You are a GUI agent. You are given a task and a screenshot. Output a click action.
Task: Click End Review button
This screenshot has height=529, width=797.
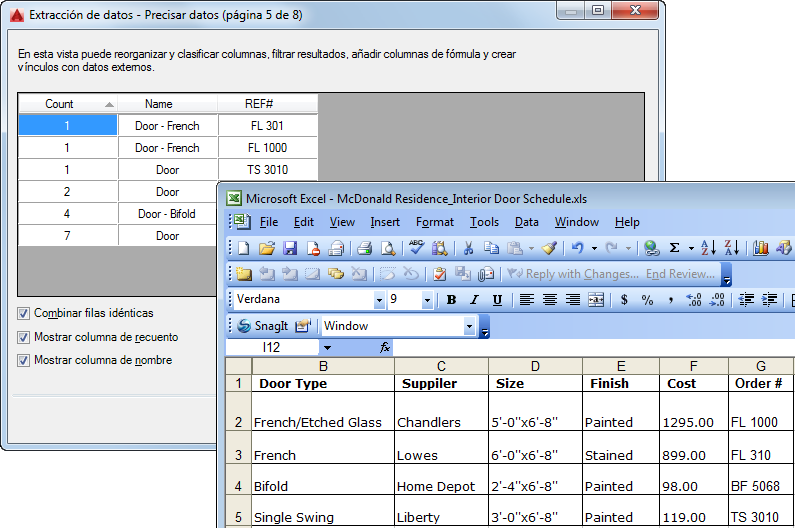(680, 274)
